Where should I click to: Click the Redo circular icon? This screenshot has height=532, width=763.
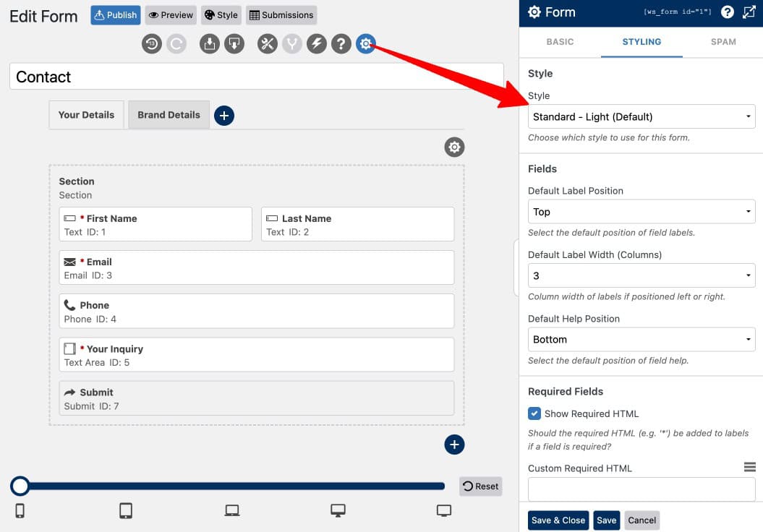coord(176,44)
